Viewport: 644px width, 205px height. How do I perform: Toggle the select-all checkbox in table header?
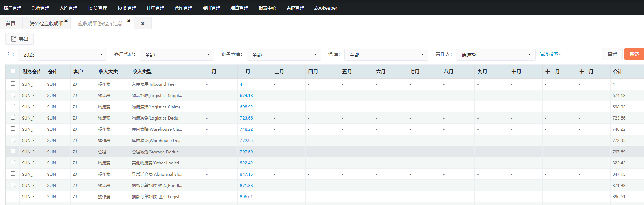13,71
